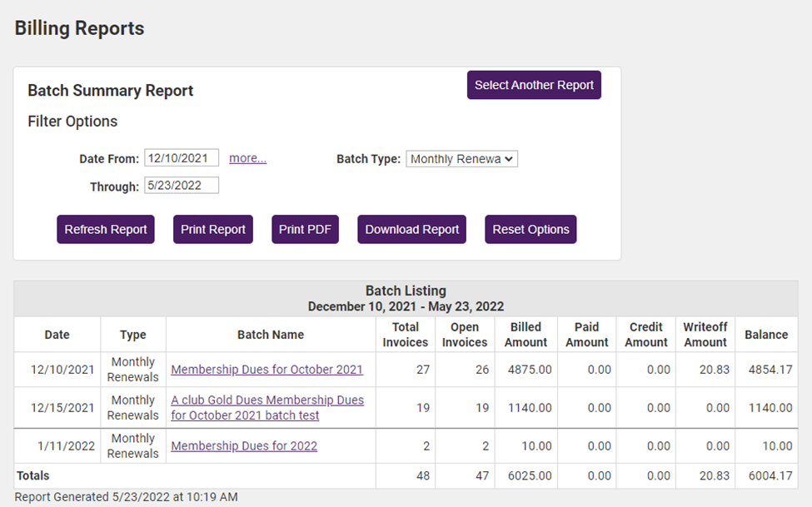Click the Reset Options button
This screenshot has height=507, width=812.
(531, 229)
